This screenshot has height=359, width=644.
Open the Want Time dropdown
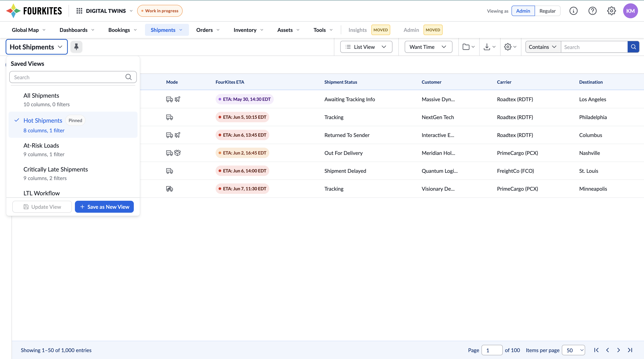(x=428, y=47)
